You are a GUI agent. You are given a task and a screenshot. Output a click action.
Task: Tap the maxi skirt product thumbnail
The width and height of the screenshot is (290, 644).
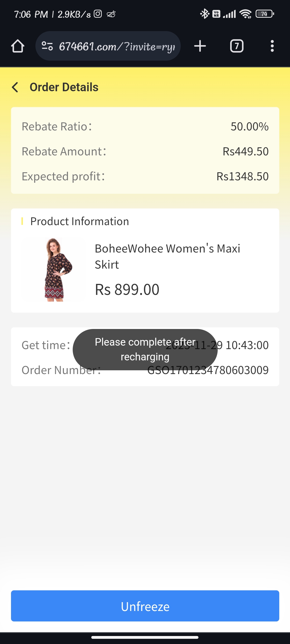[x=54, y=270]
